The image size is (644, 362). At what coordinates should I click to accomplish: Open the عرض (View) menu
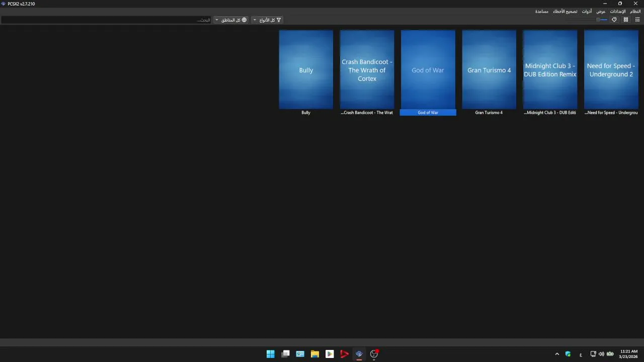pos(601,11)
